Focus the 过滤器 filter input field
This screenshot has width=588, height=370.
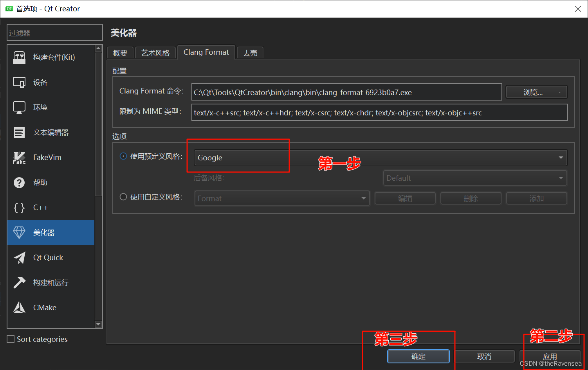click(55, 33)
